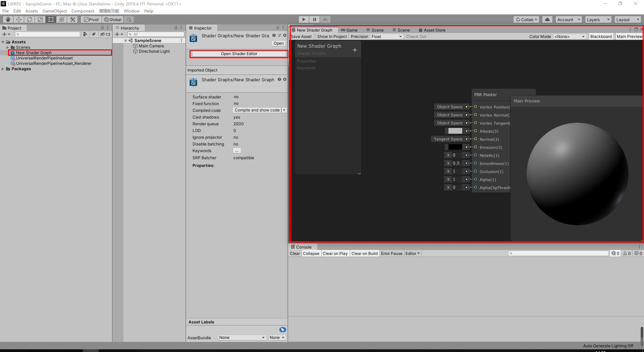Click the Open Shader Editor button
Screen dimensions: 644x352
point(239,53)
